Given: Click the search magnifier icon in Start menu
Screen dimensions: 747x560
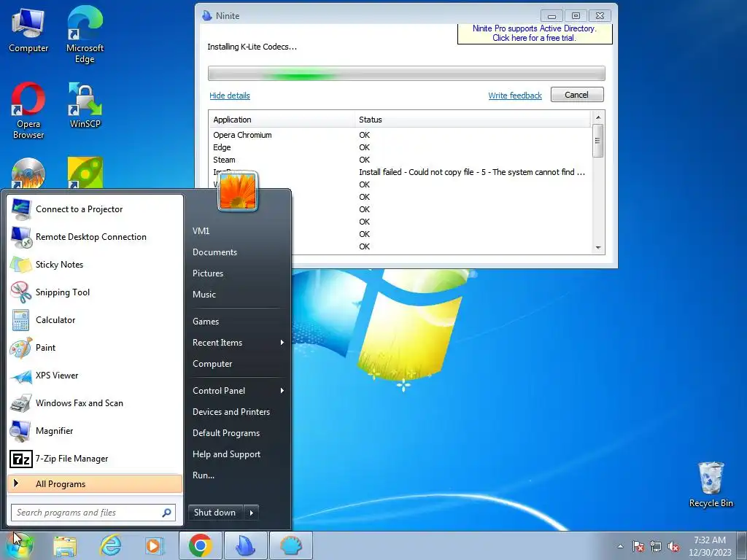Looking at the screenshot, I should tap(167, 513).
